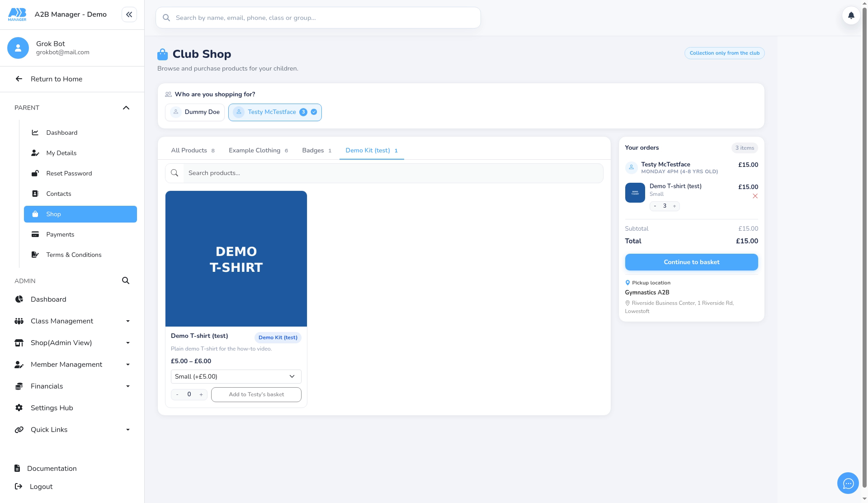Switch to the Badges tab
Image resolution: width=868 pixels, height=503 pixels.
click(316, 151)
